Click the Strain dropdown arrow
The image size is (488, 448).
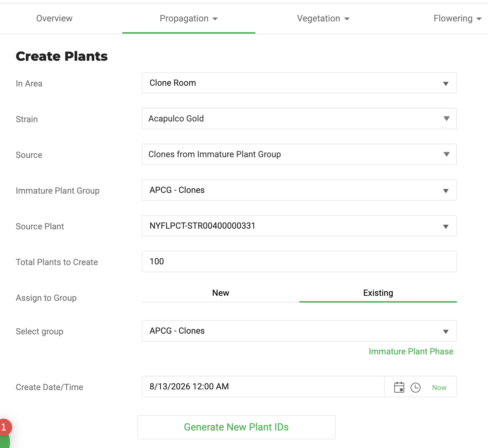[447, 119]
